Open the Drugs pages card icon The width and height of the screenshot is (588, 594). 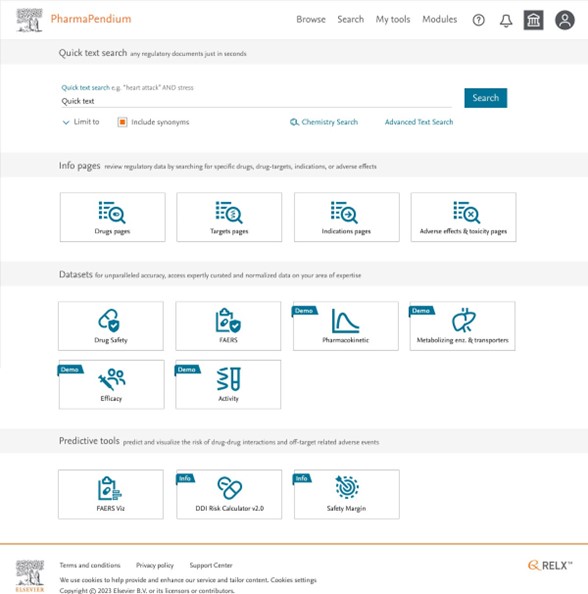[112, 213]
